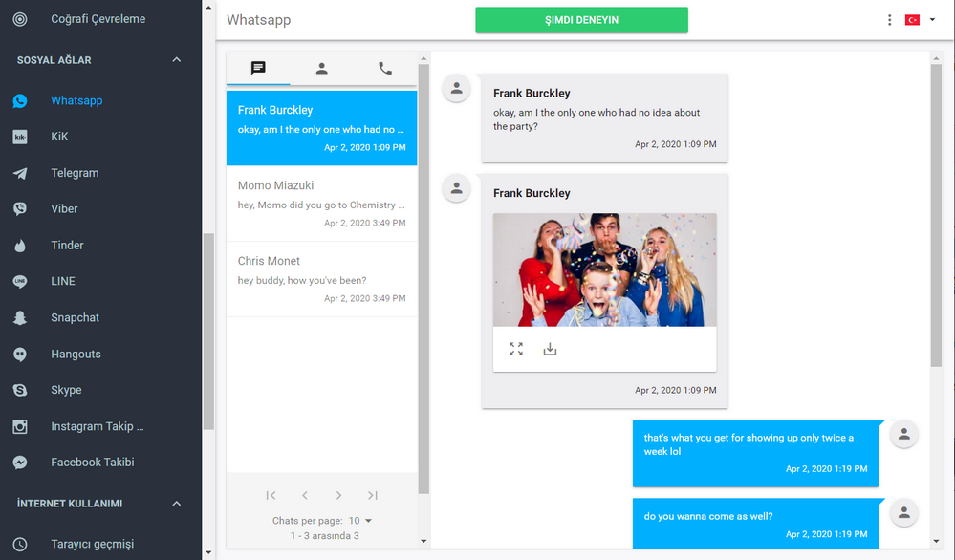Viewport: 955px width, 560px height.
Task: Open the Hangouts sidebar icon
Action: coord(20,355)
